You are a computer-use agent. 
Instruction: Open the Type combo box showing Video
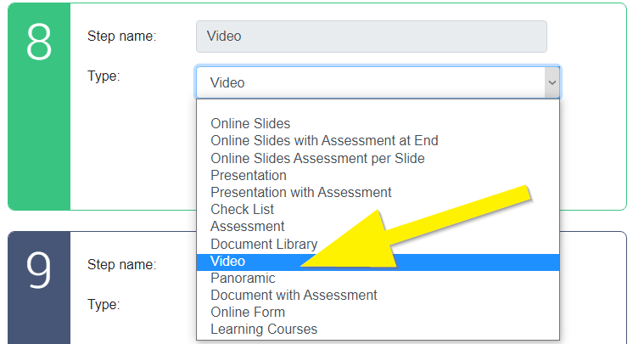click(378, 82)
